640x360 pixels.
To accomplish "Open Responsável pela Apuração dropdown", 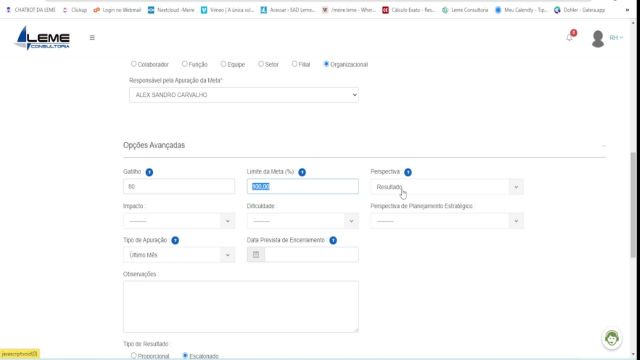I will (x=244, y=95).
